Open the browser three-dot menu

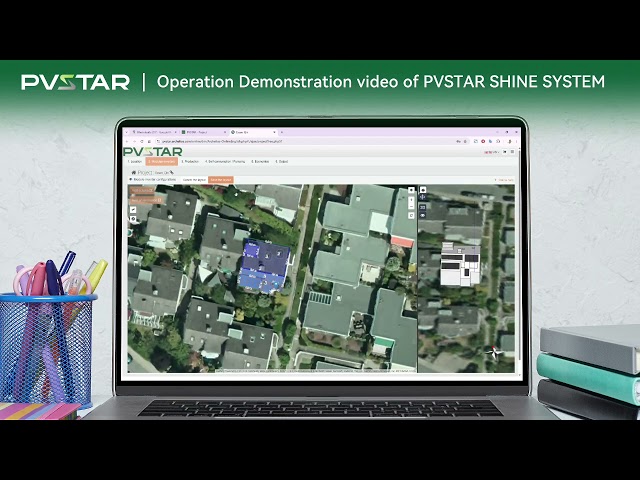tap(516, 141)
